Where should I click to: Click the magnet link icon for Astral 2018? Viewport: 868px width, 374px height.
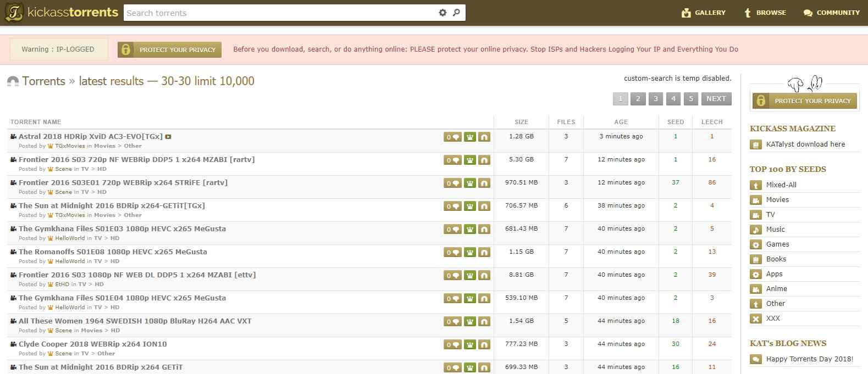coord(484,137)
